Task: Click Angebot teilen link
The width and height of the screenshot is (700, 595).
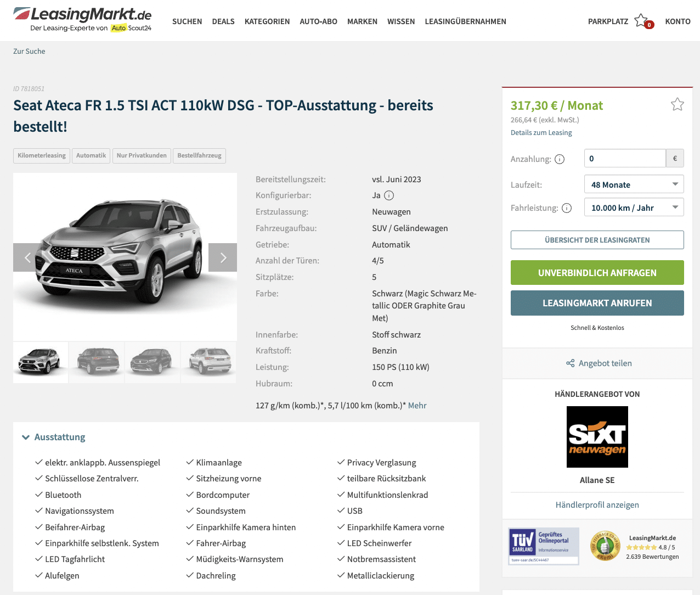Action: (x=605, y=363)
